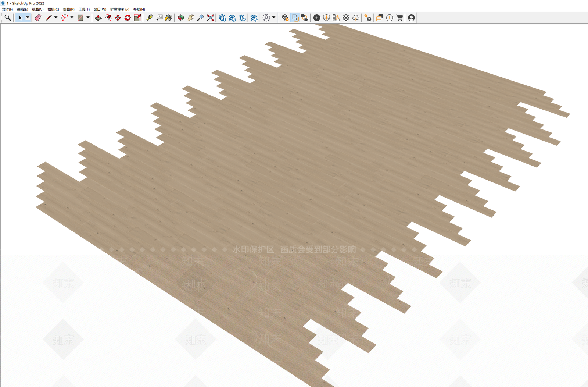The image size is (588, 387).
Task: Click the send to LayOut icon
Action: point(243,18)
